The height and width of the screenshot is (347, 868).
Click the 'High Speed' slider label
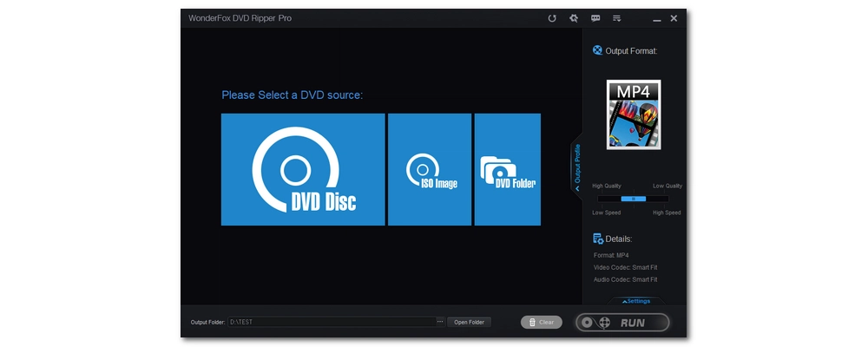click(667, 213)
